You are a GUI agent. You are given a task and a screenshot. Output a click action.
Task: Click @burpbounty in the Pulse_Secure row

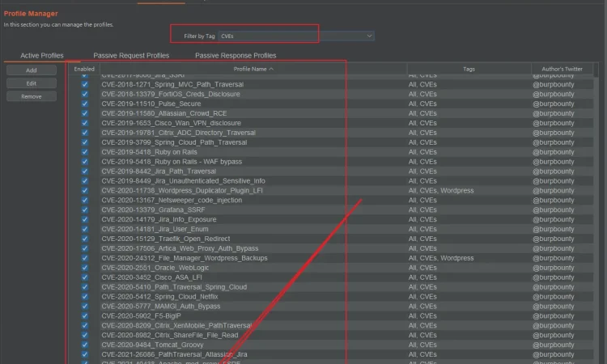(554, 104)
